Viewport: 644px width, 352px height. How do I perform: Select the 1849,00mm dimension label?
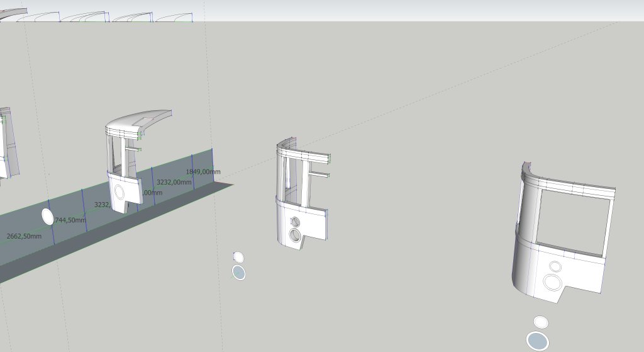pyautogui.click(x=203, y=172)
